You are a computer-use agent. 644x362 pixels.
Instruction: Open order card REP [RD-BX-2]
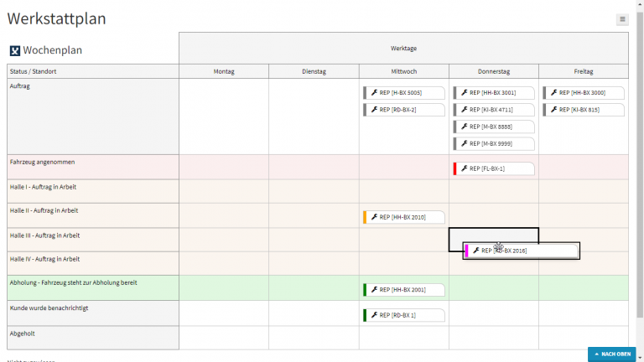coord(403,110)
